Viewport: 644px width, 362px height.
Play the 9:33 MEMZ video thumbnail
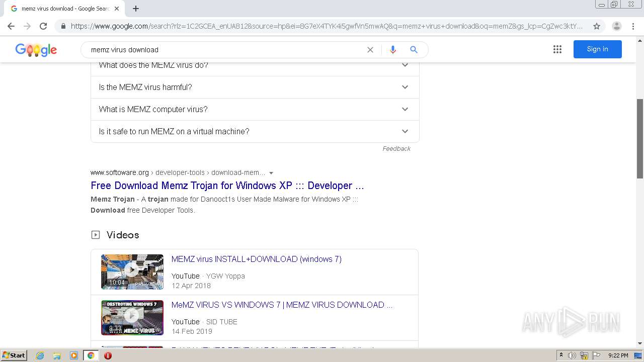pyautogui.click(x=132, y=318)
